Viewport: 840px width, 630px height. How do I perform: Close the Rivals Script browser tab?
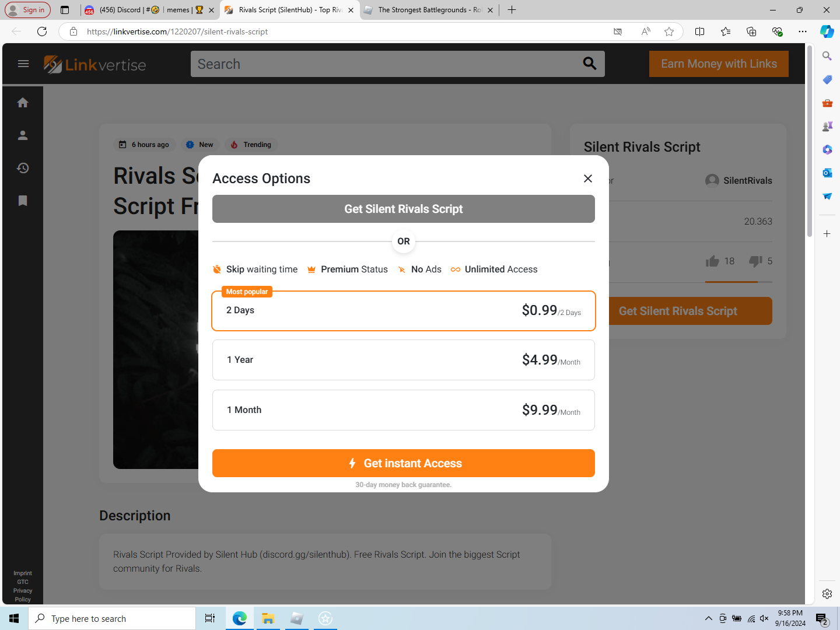(351, 10)
